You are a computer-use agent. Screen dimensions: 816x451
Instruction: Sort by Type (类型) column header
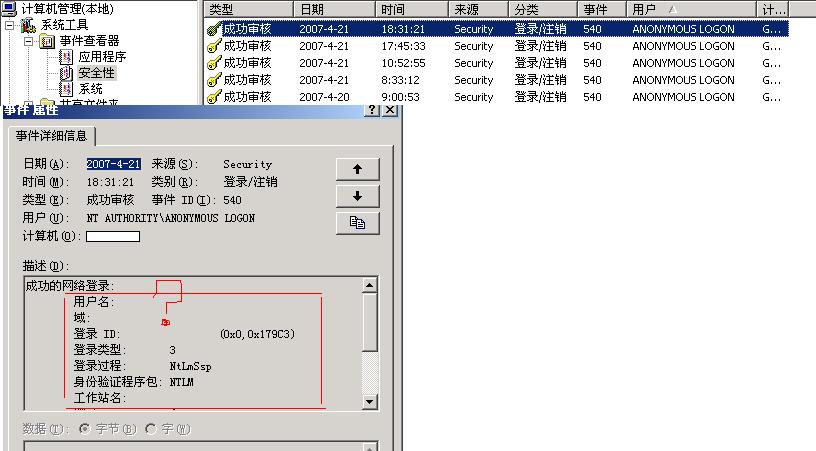pyautogui.click(x=249, y=9)
